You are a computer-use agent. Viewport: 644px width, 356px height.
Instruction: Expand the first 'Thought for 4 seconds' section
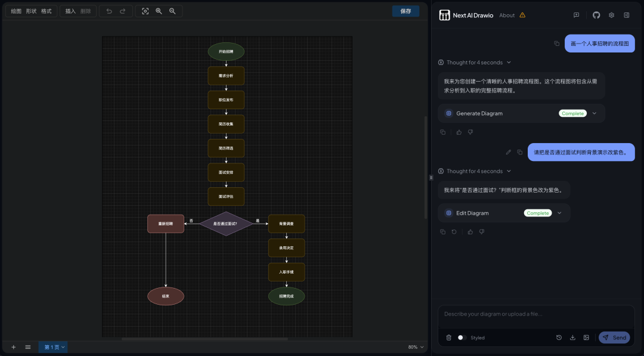coord(474,63)
